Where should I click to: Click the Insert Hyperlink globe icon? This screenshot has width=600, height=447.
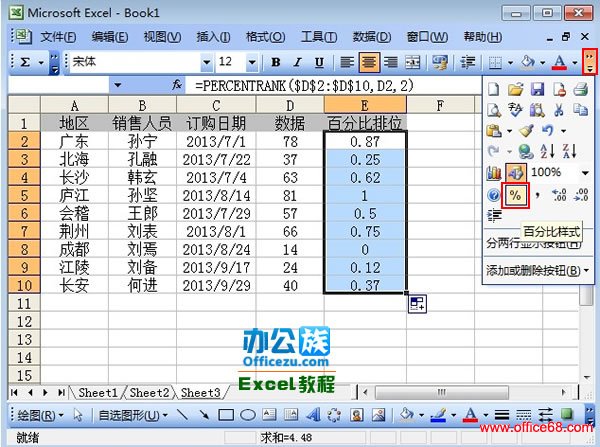526,152
